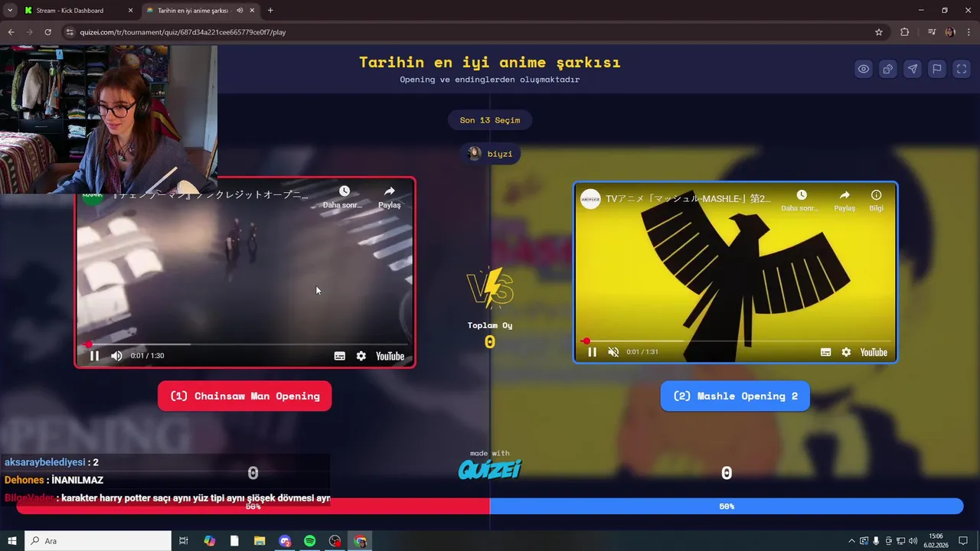Open YouTube logo on Chainsaw Man video
Screen dimensions: 980x551
(x=390, y=356)
